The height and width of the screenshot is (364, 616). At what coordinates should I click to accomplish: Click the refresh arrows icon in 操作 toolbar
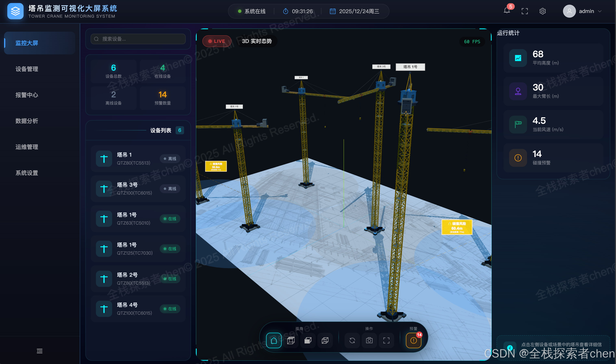(x=352, y=340)
